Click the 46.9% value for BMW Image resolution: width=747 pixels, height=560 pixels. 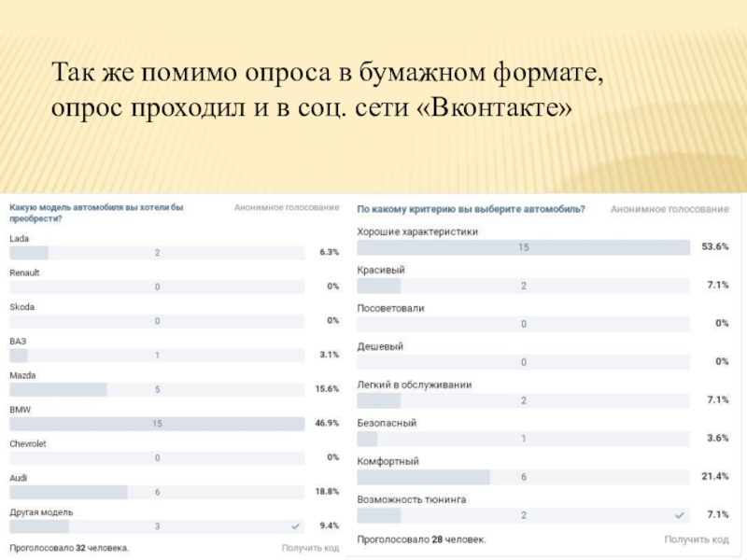coord(327,423)
